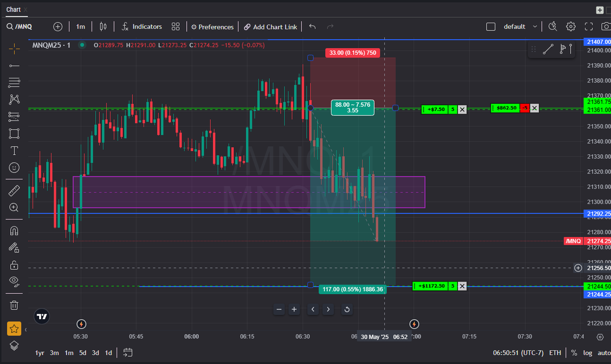Open the ETH session menu
This screenshot has width=611, height=364.
point(555,353)
